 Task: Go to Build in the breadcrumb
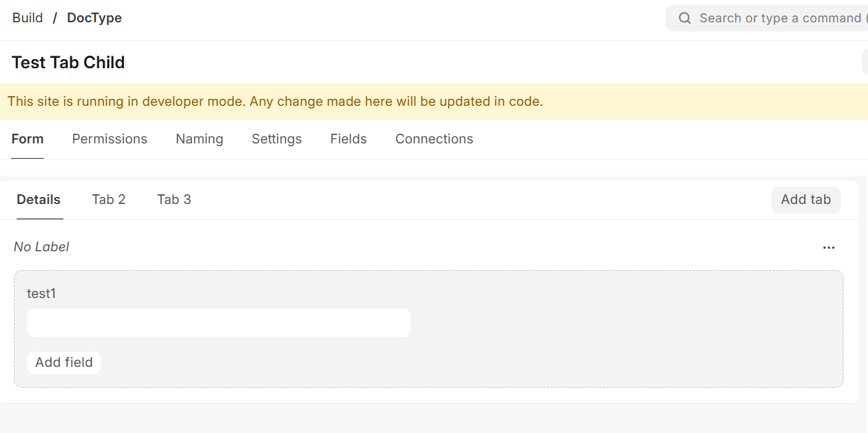[28, 18]
